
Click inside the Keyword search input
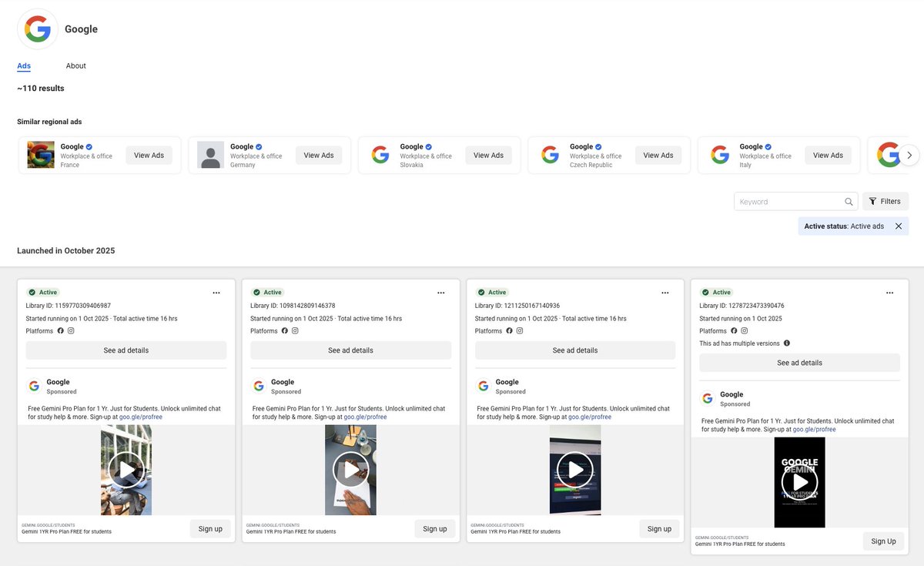785,201
